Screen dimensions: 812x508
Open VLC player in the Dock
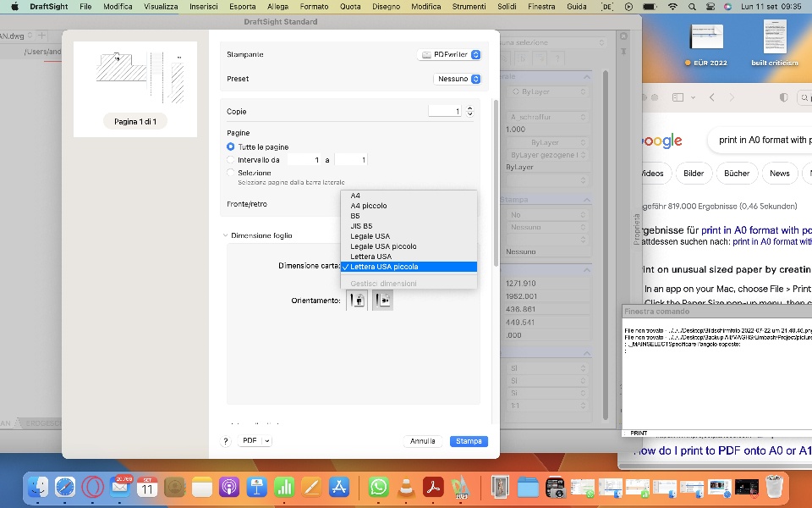coord(406,488)
